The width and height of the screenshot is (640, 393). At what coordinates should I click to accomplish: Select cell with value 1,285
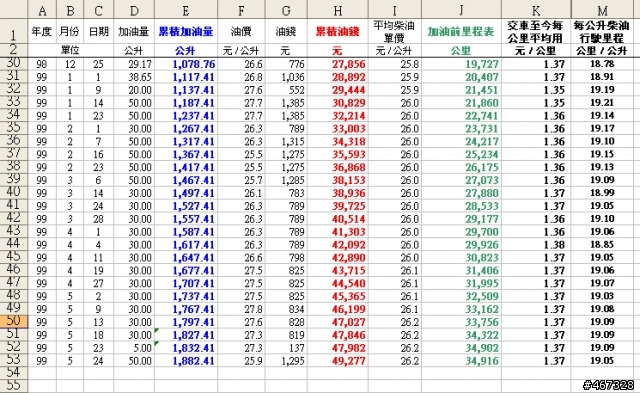click(x=286, y=180)
